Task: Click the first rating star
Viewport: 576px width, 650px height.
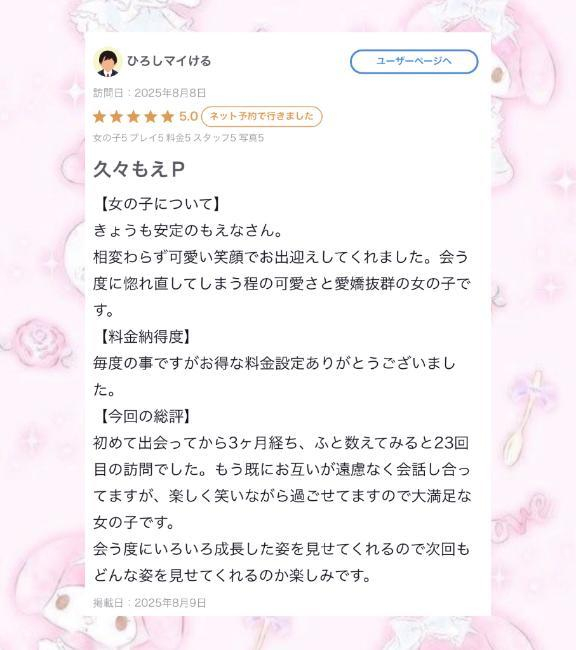Action: [100, 116]
